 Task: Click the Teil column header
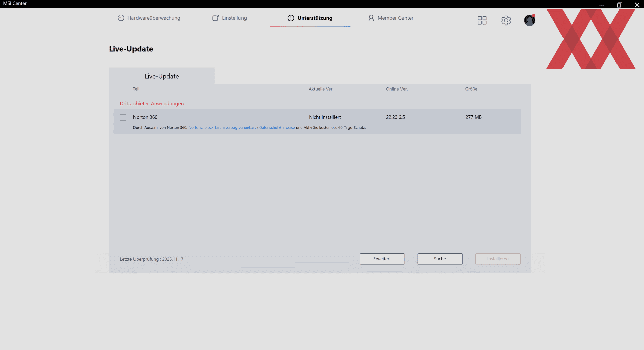136,89
